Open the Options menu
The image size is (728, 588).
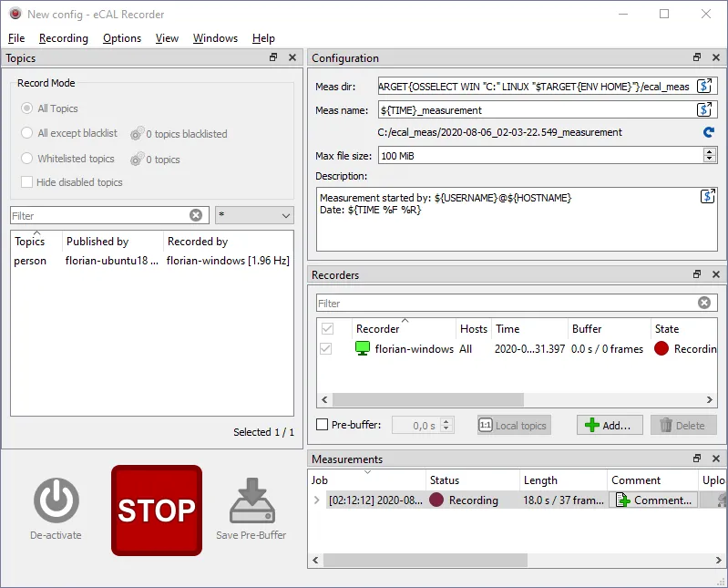(x=122, y=38)
